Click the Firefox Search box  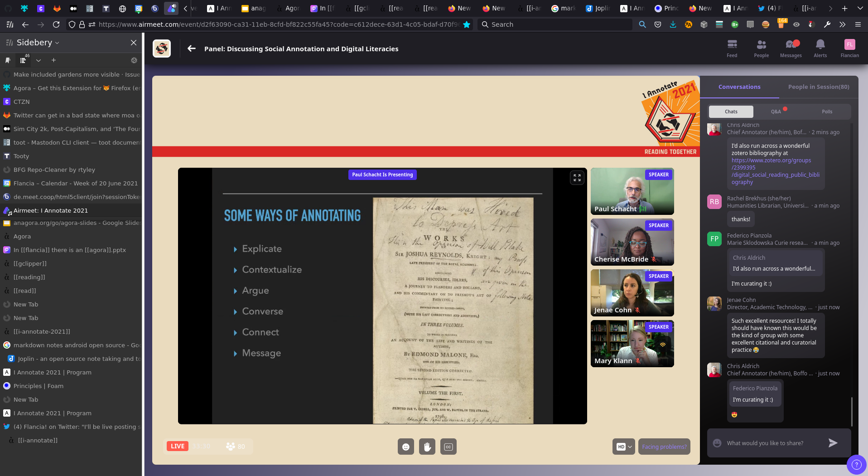556,24
